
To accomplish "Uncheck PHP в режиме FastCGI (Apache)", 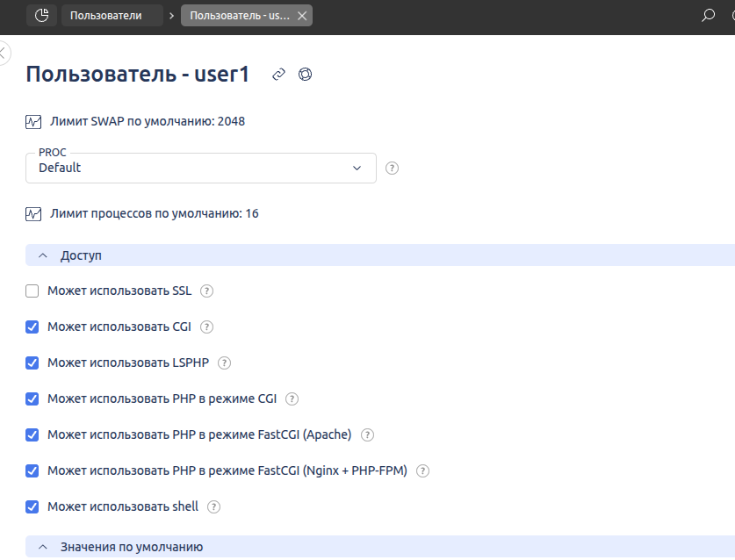I will [x=32, y=434].
